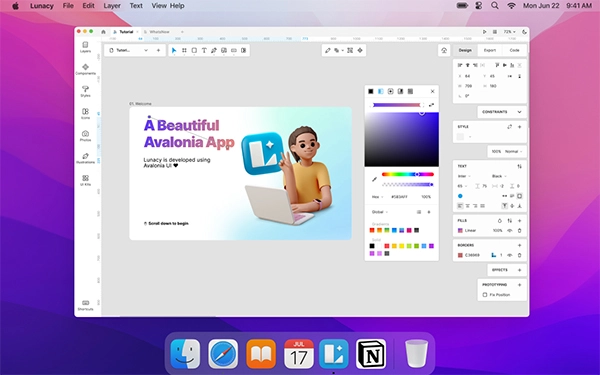This screenshot has height=375, width=600.
Task: Click the cloud upload button
Action: pos(444,50)
